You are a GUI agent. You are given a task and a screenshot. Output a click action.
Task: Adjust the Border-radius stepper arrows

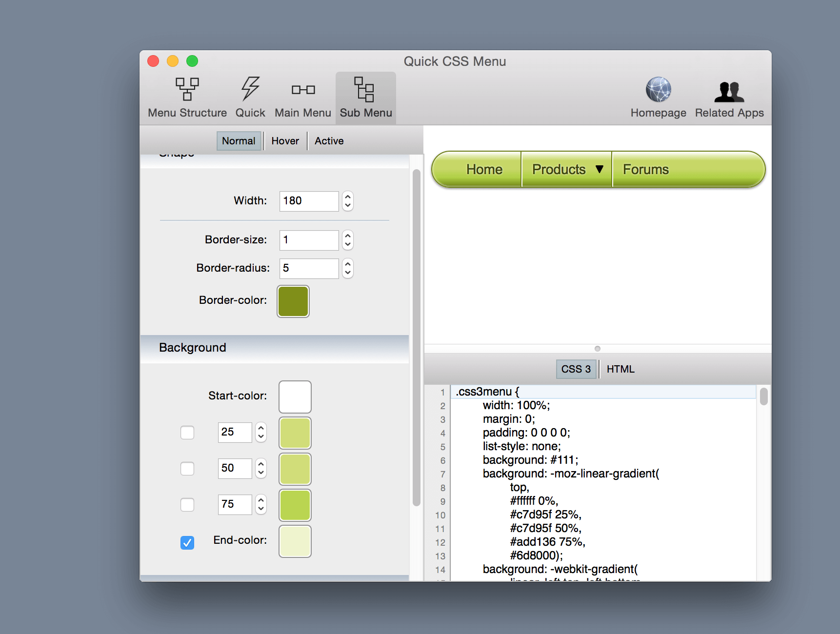click(x=347, y=268)
